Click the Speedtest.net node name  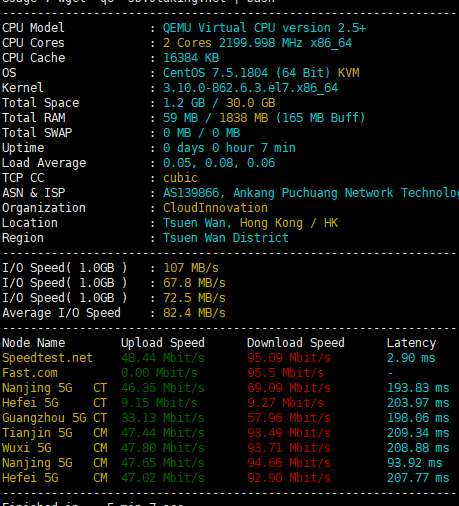tap(47, 358)
